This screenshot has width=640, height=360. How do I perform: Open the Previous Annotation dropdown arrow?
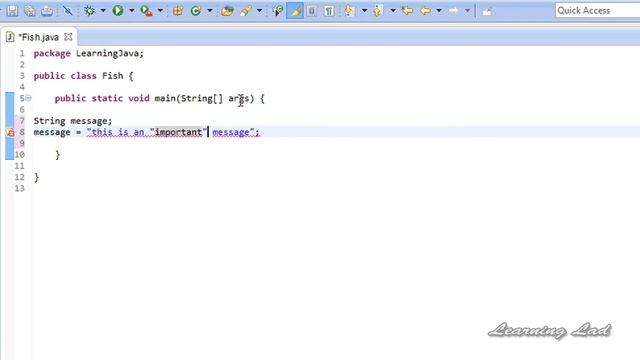pos(393,11)
